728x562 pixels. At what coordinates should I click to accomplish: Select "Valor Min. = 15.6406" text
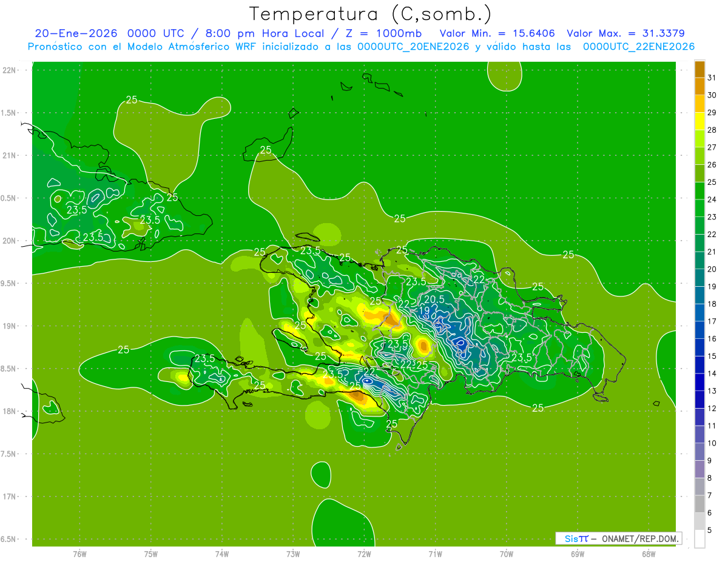point(496,33)
